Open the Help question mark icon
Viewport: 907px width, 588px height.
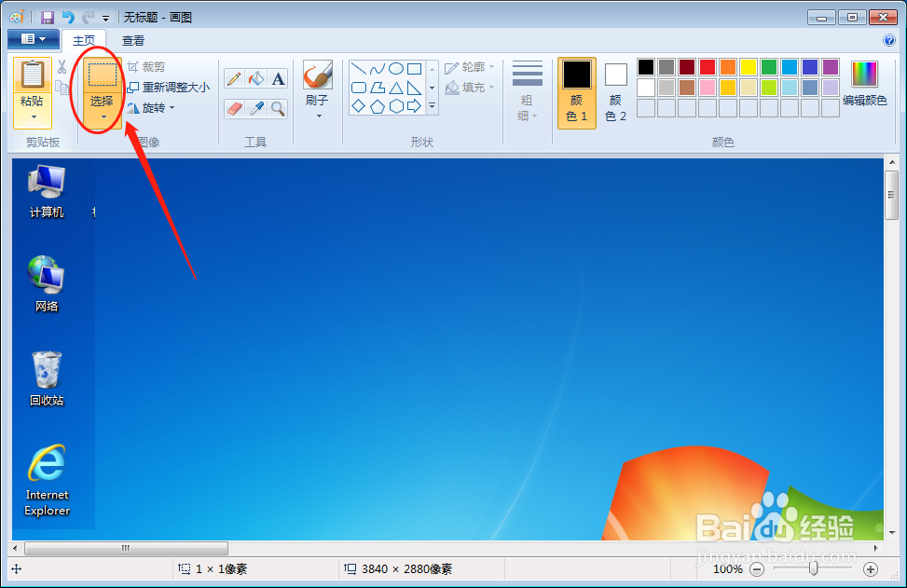[x=889, y=40]
